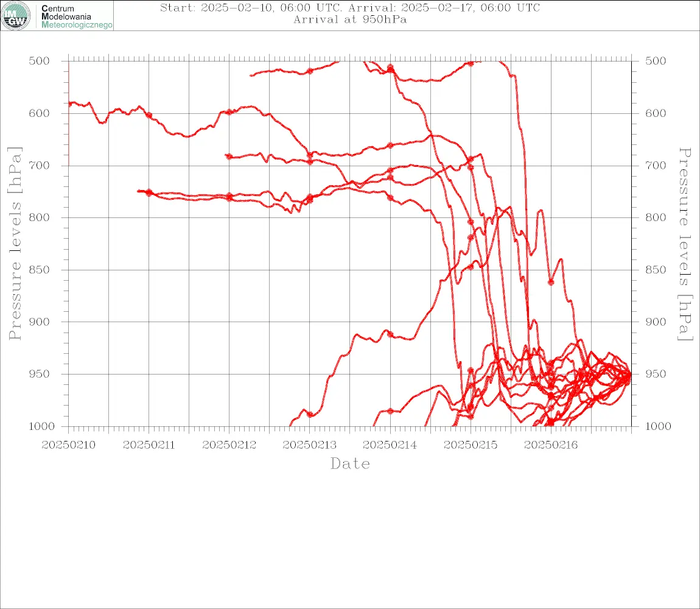Click the trajectory marker near 985 hPa on 20250214
700x609 pixels.
click(390, 411)
